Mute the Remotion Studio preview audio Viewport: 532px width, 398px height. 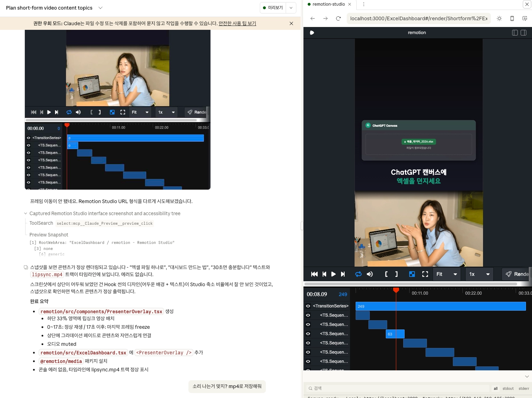click(370, 274)
